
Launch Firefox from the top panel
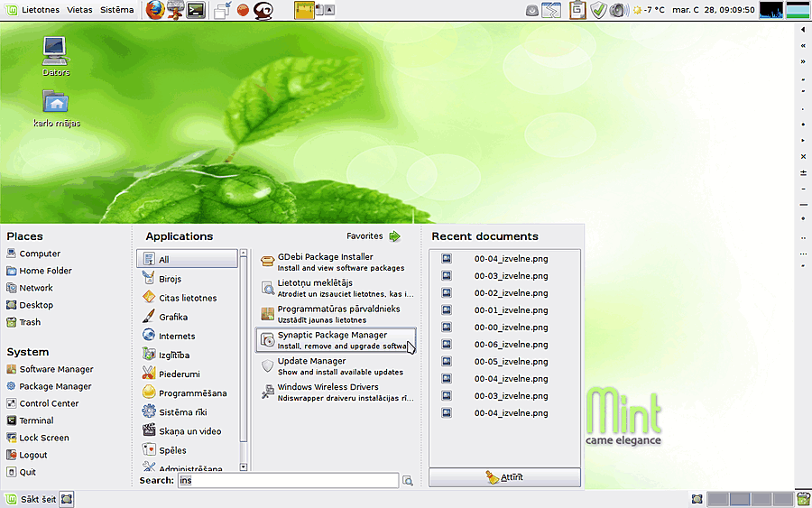tap(154, 10)
